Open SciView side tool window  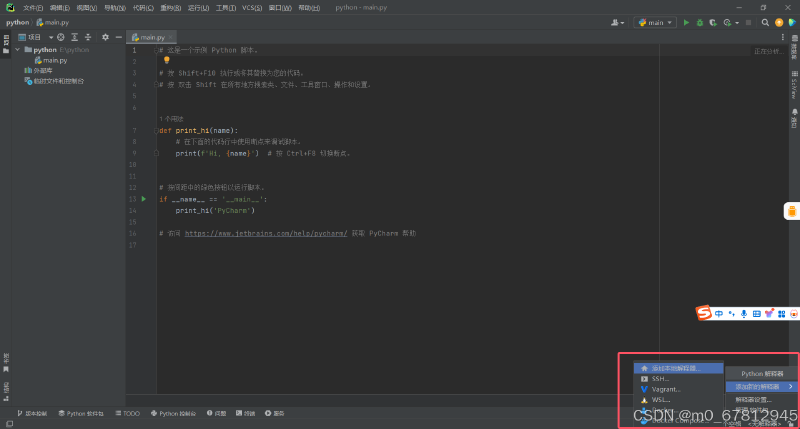pos(794,85)
